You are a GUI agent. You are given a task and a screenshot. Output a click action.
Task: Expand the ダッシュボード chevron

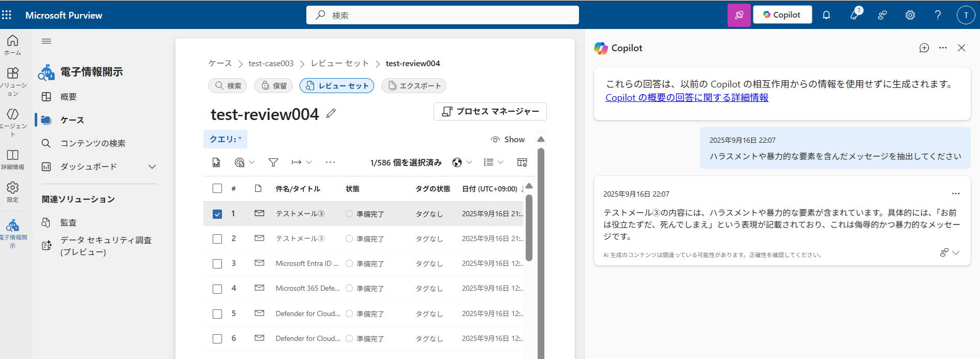[x=152, y=167]
